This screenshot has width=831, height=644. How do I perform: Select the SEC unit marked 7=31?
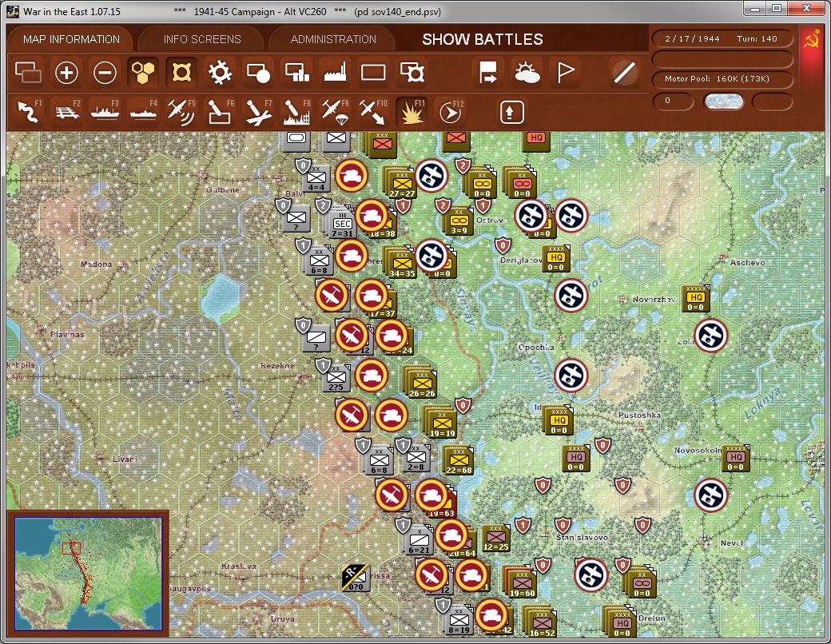pyautogui.click(x=342, y=223)
